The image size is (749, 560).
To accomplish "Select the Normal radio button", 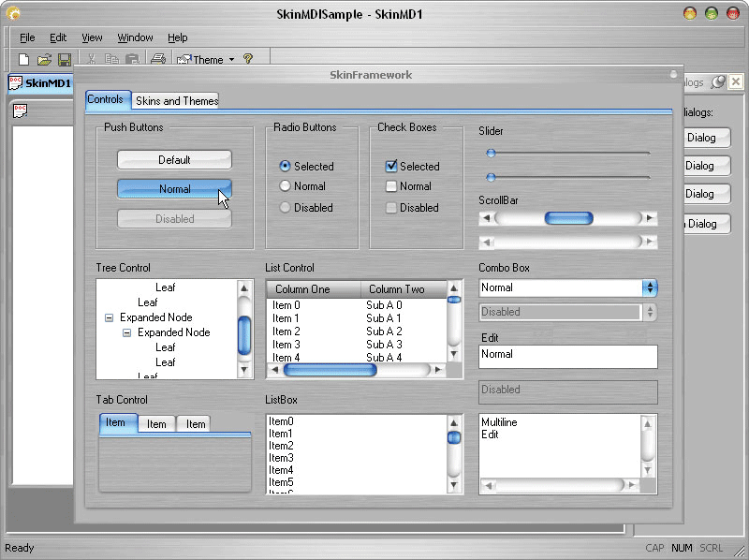I will click(284, 186).
